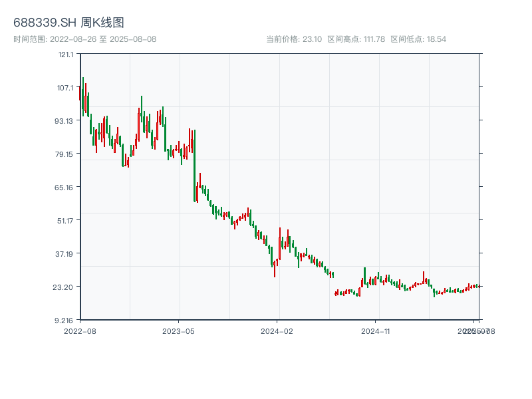Click the 当前价格 23.10 label
The width and height of the screenshot is (532, 399).
tap(294, 39)
